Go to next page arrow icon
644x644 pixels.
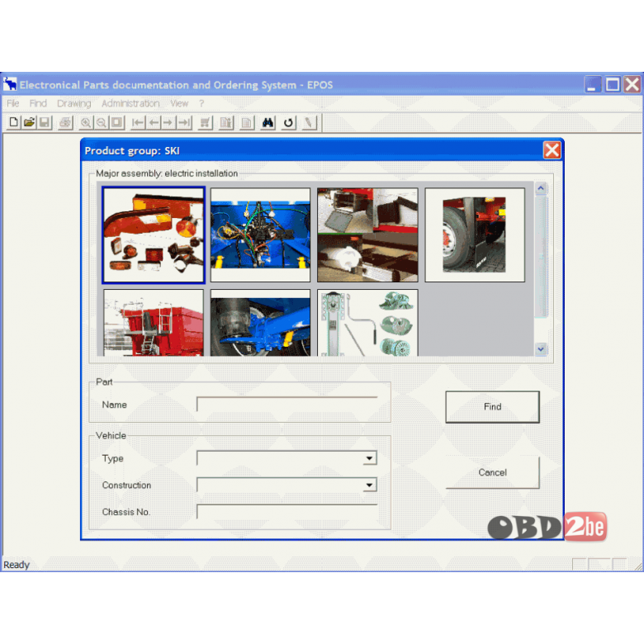pyautogui.click(x=168, y=122)
